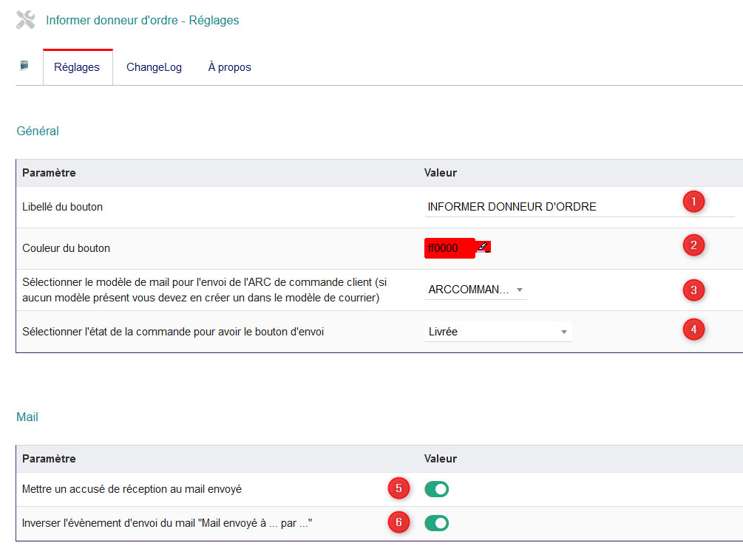The image size is (743, 560).
Task: Click the red marker numbered 1
Action: pyautogui.click(x=693, y=202)
